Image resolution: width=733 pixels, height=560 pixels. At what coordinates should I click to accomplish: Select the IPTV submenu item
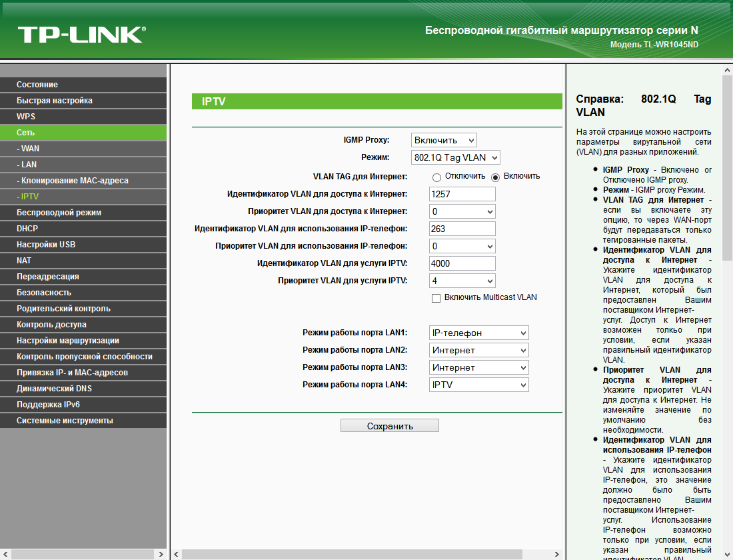pos(83,197)
